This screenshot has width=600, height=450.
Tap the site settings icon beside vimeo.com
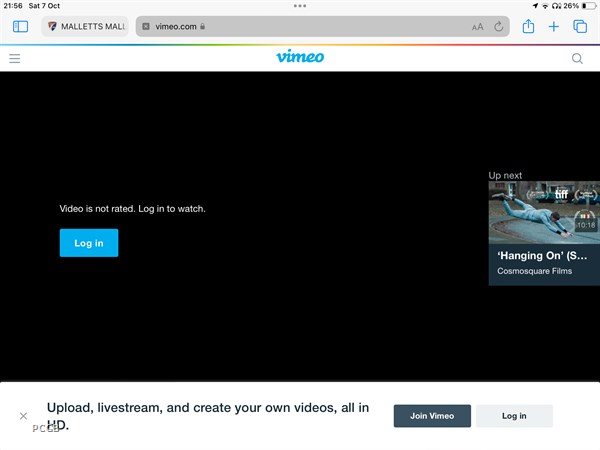146,26
